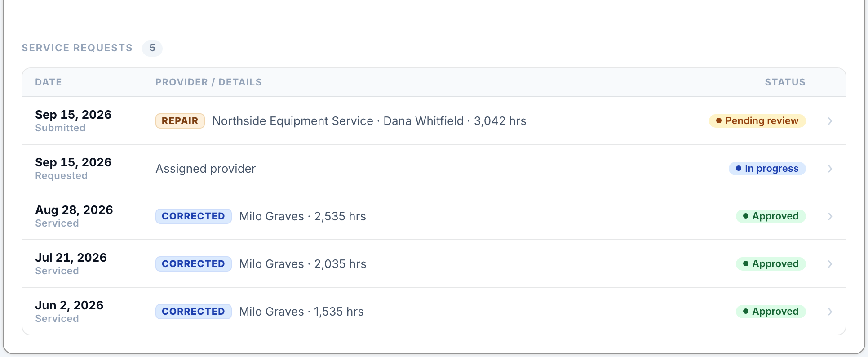Click the STATUS column header
This screenshot has height=357, width=868.
click(785, 82)
